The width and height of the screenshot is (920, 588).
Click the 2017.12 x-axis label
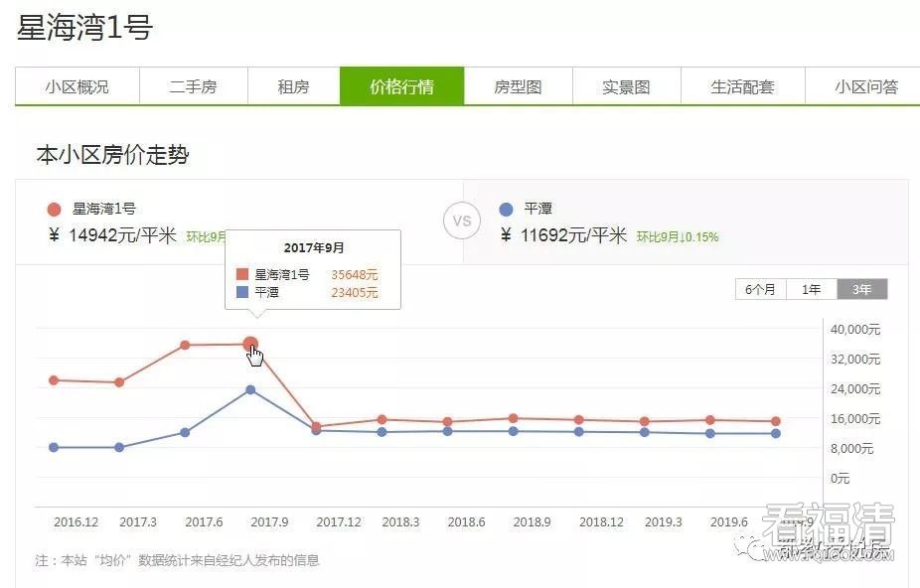[x=339, y=522]
